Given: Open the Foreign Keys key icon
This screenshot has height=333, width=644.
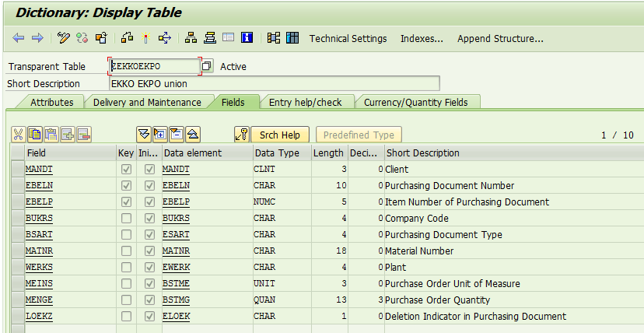Looking at the screenshot, I should tap(242, 135).
